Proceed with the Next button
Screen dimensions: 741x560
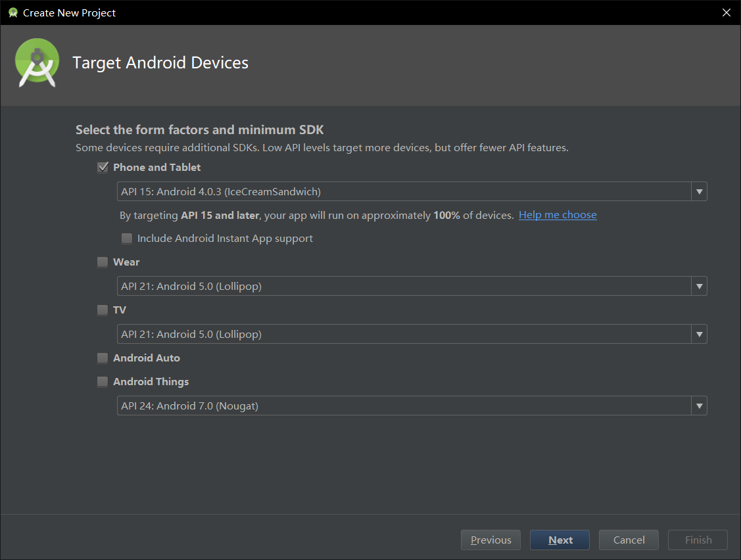560,540
